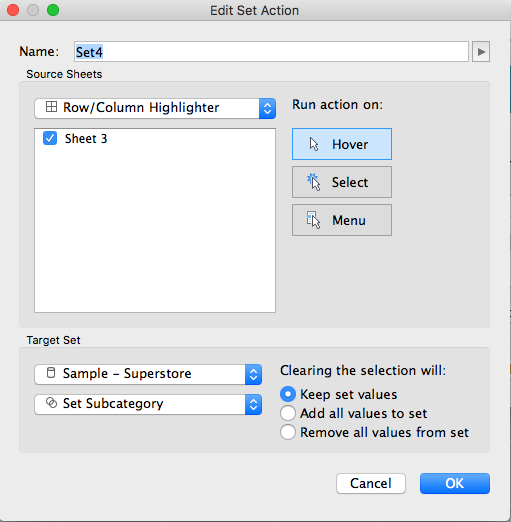The image size is (511, 522).
Task: Click the green window zoom button
Action: pos(53,10)
